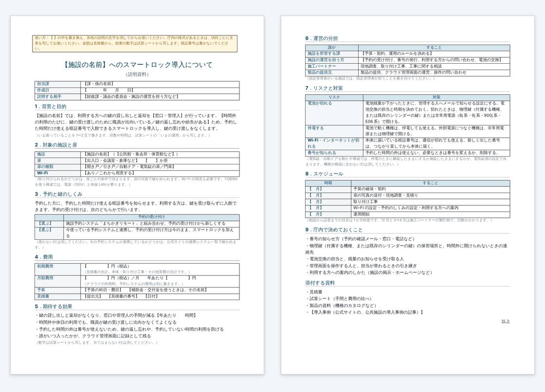545x392 pixels.
Task: Click the 「取り付け工事」 schedule cell
Action: pyautogui.click(x=430, y=201)
